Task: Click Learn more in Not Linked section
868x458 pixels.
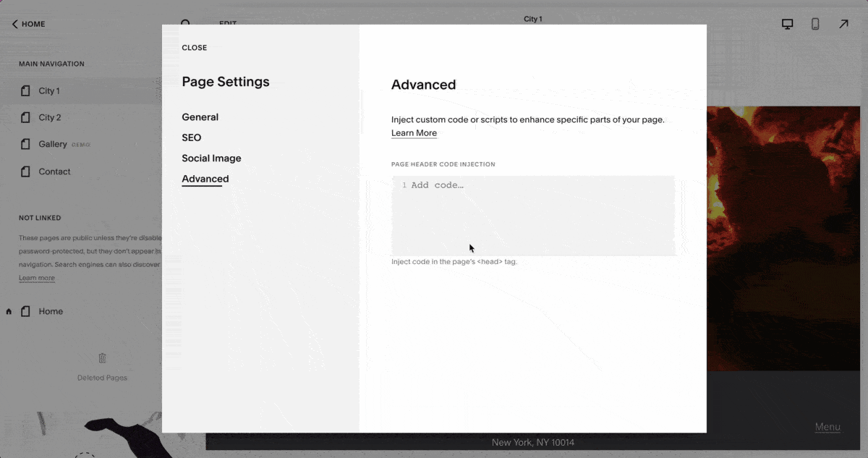Action: coord(36,278)
